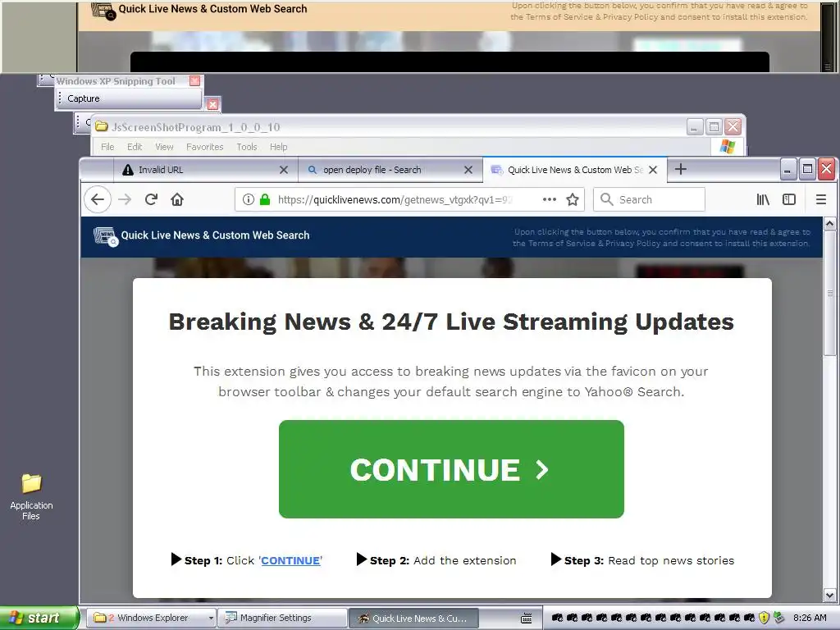Click the Safely Remove Hardware tray icon
The height and width of the screenshot is (630, 840).
pyautogui.click(x=779, y=618)
